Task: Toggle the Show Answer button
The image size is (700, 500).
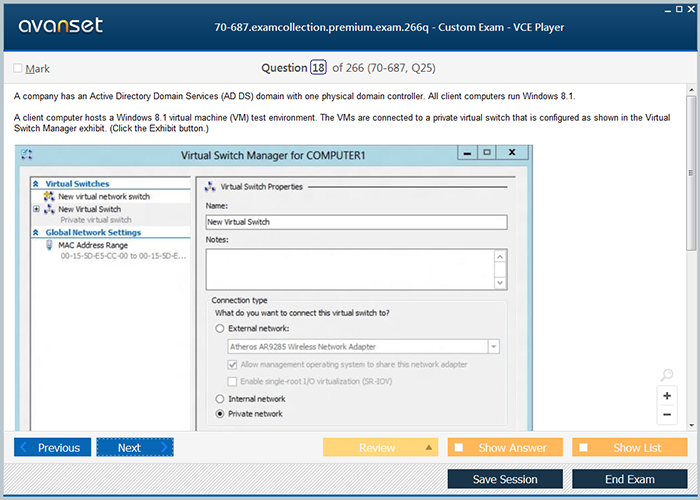Action: [x=505, y=447]
